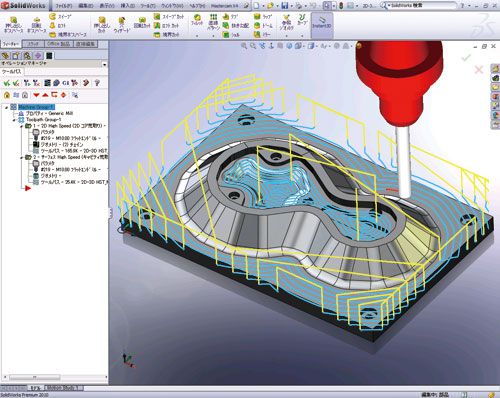Select the Mirror tool (ミラー)
The image size is (500, 398).
[x=262, y=34]
